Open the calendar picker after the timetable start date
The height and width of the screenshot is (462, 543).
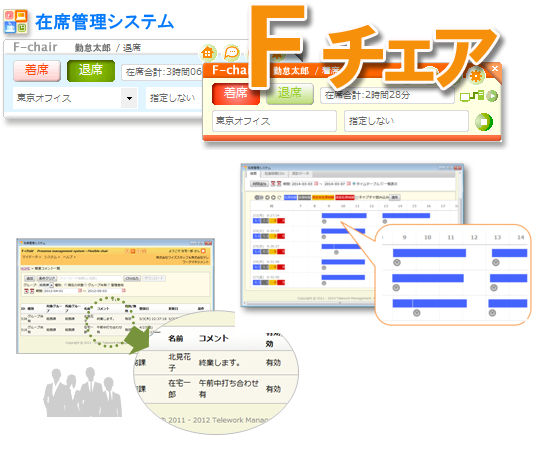(x=316, y=184)
